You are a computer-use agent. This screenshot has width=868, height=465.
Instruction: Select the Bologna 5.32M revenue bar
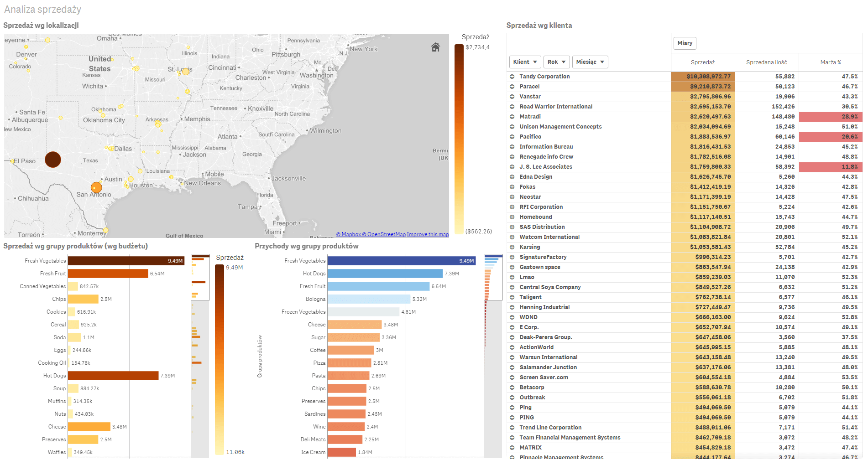click(369, 299)
